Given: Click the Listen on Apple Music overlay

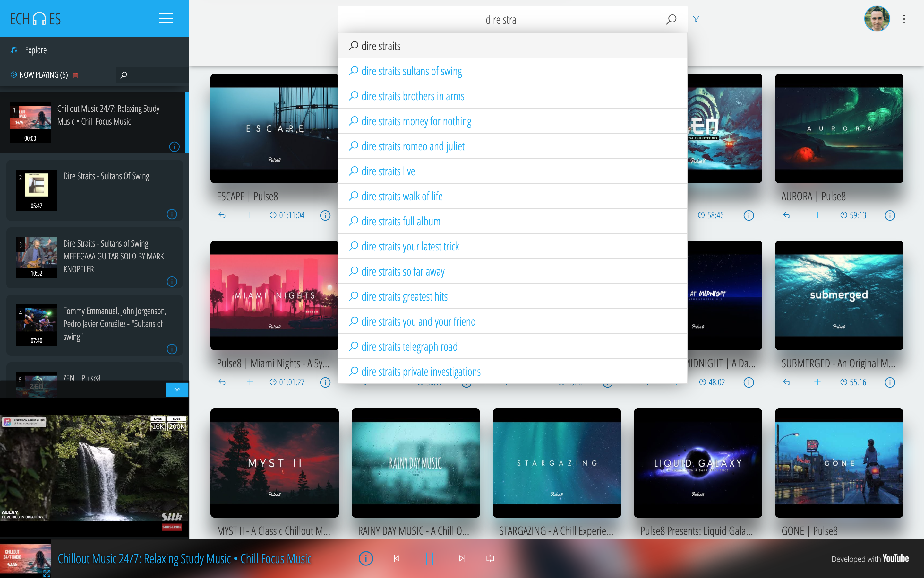Looking at the screenshot, I should 24,422.
